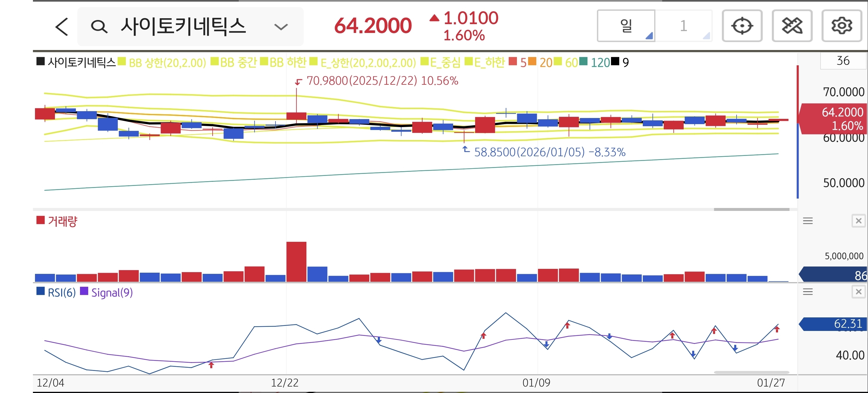868x393 pixels.
Task: Open the volume panel menu icon
Action: 807,221
